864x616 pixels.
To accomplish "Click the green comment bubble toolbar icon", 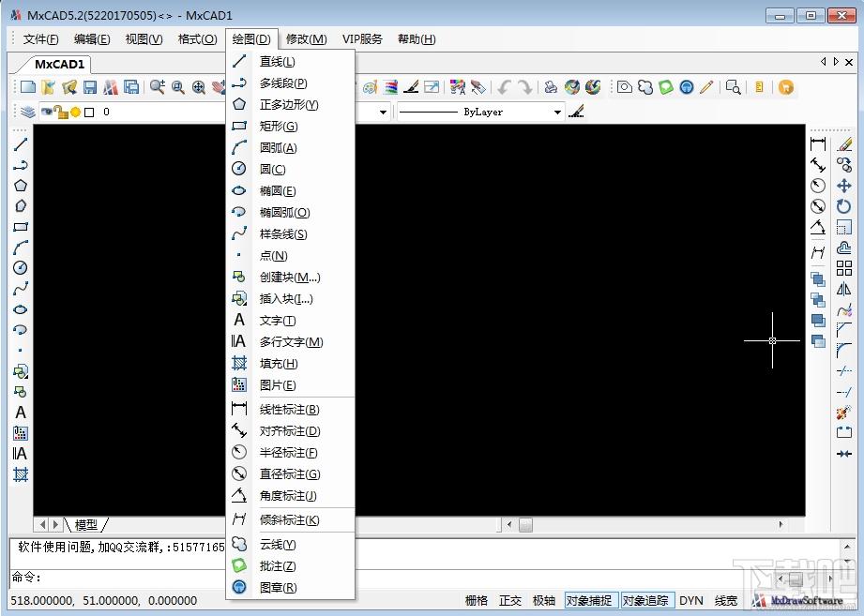I will pyautogui.click(x=666, y=87).
